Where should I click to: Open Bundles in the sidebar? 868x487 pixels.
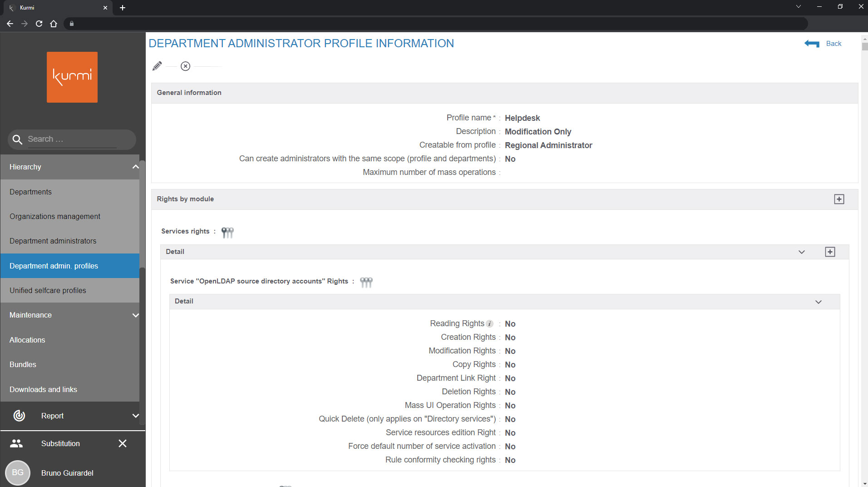pyautogui.click(x=70, y=365)
